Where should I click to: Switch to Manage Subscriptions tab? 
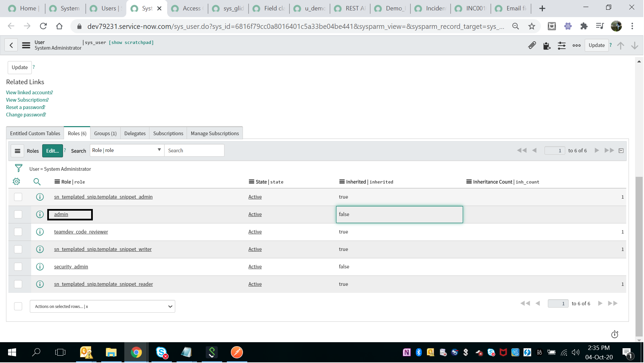[x=215, y=134]
